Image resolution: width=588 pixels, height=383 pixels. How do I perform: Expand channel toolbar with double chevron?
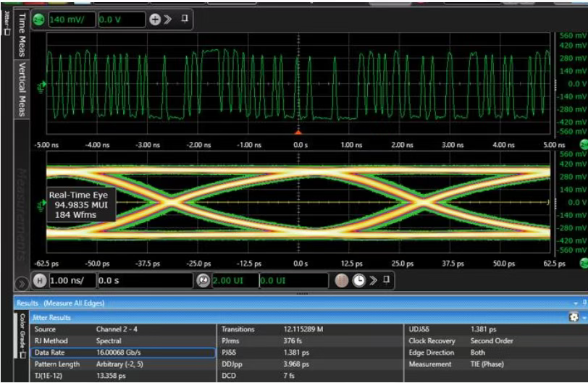point(169,20)
